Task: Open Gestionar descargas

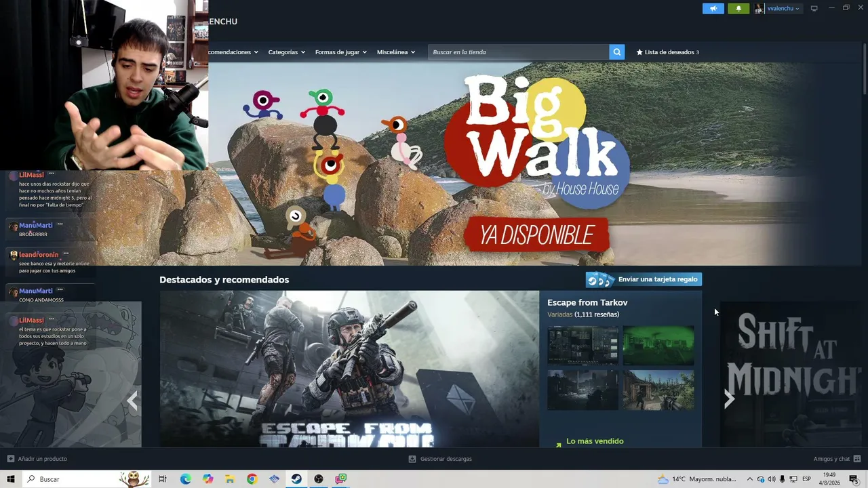Action: pos(446,459)
